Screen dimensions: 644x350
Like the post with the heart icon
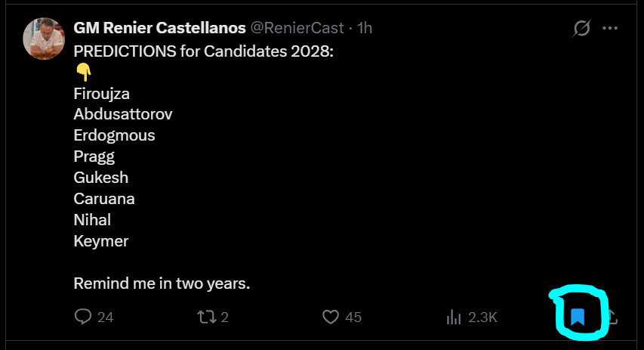pyautogui.click(x=331, y=317)
